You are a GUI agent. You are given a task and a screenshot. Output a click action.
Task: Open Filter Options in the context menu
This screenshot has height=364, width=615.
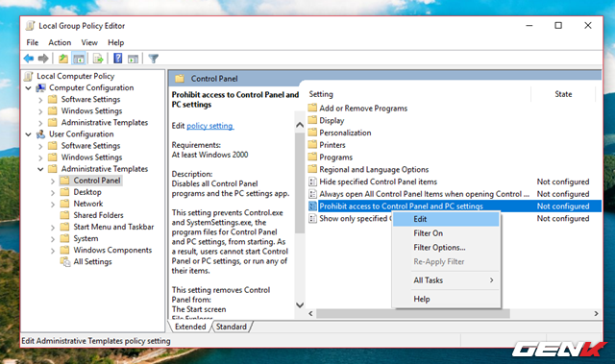click(x=446, y=247)
